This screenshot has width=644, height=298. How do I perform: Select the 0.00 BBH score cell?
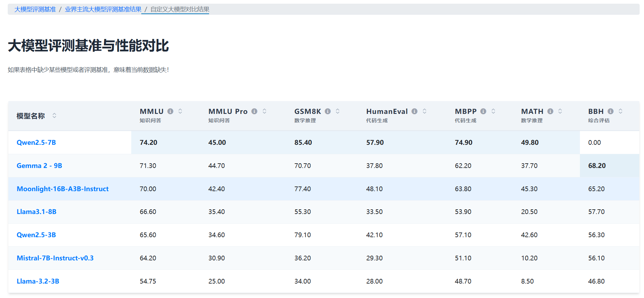(609, 142)
